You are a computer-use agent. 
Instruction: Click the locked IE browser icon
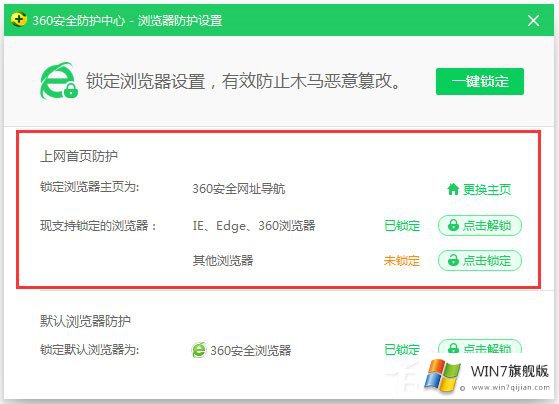(59, 81)
